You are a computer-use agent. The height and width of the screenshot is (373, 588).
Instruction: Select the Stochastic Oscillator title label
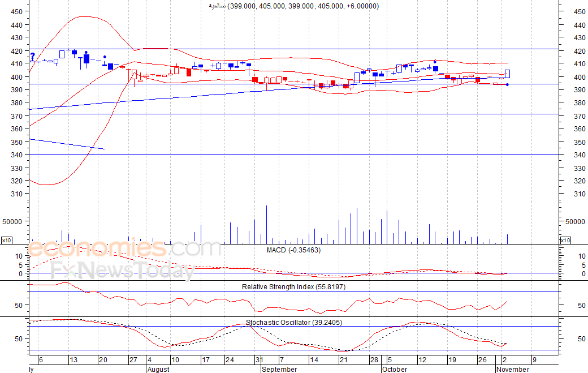293,323
